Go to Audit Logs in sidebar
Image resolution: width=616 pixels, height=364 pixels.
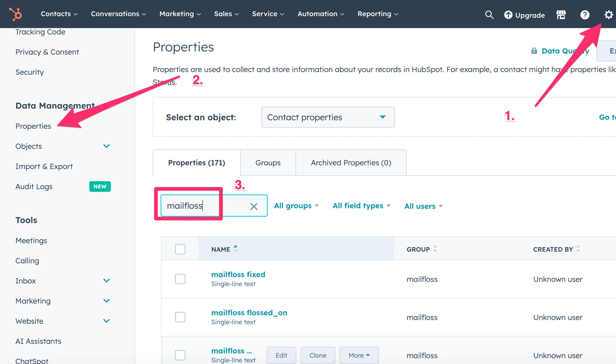(34, 187)
